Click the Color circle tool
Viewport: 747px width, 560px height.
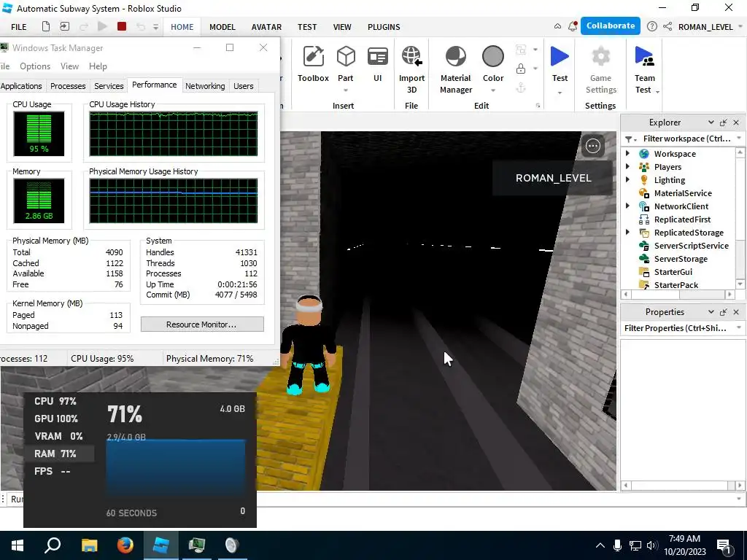click(493, 57)
